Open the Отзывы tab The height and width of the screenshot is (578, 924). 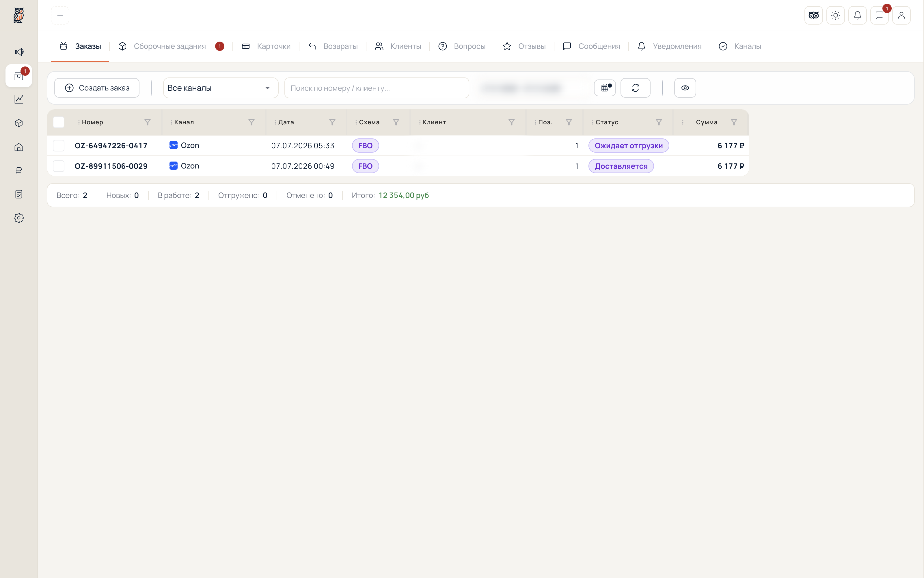coord(524,46)
